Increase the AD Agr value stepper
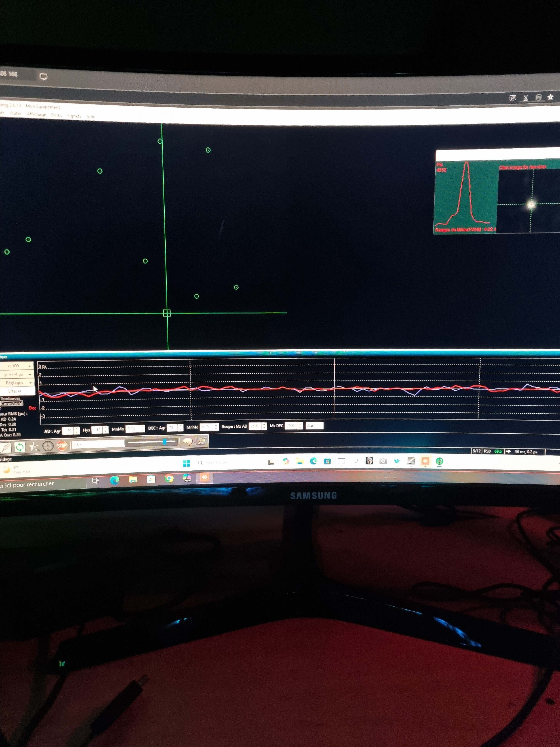 pos(77,429)
